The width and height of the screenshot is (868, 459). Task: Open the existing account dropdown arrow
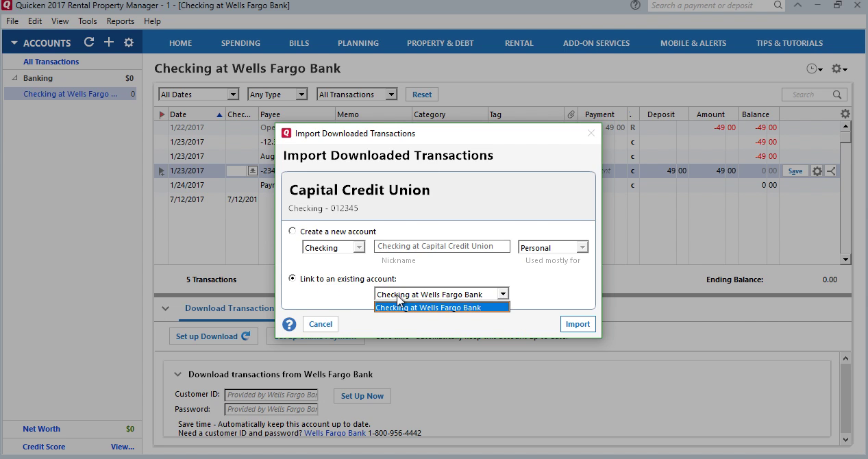click(503, 294)
